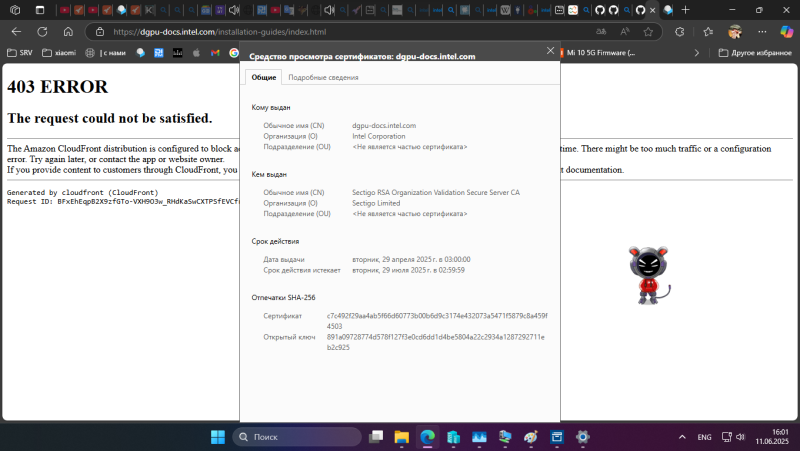Open the 'с нами' bookmark
Viewport: 800px width, 451px height.
point(106,53)
